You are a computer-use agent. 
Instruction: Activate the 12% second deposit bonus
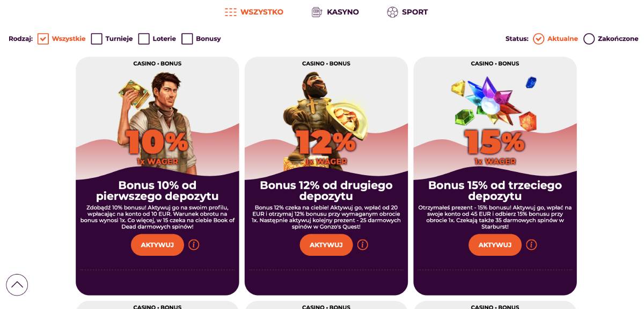(x=326, y=245)
